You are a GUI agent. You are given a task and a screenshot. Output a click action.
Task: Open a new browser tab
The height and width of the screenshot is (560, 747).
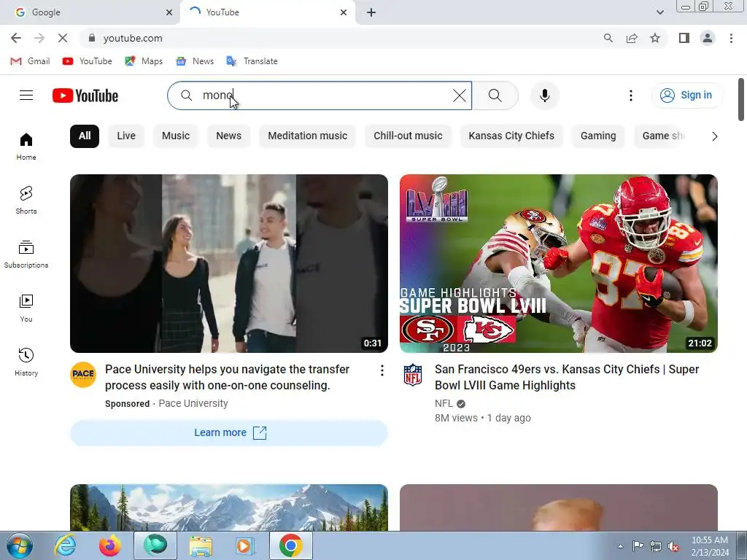pyautogui.click(x=371, y=12)
